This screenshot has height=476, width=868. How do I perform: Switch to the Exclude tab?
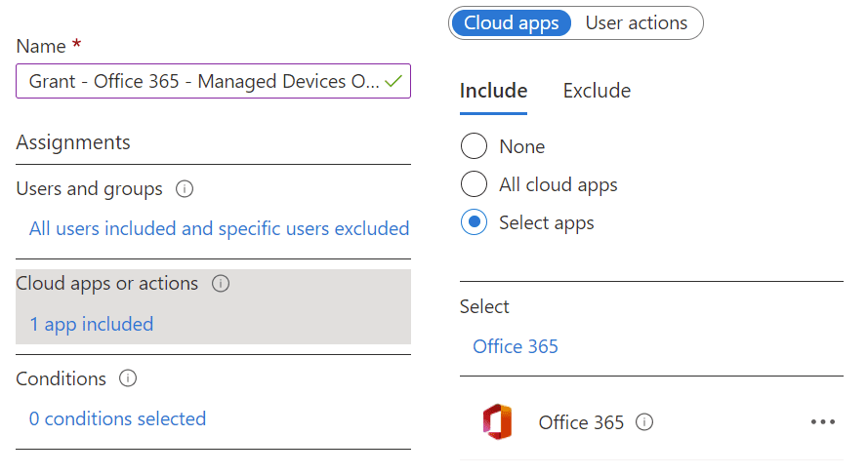click(x=597, y=91)
